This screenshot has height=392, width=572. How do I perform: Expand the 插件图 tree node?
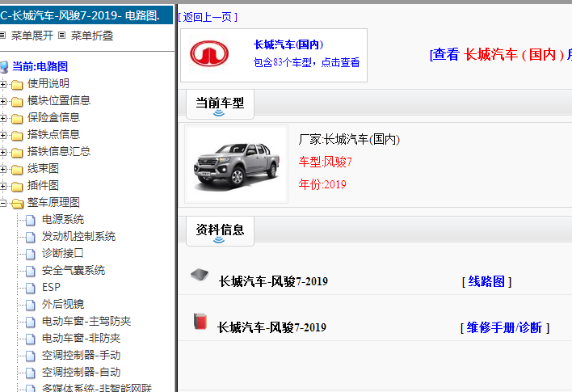tap(2, 186)
